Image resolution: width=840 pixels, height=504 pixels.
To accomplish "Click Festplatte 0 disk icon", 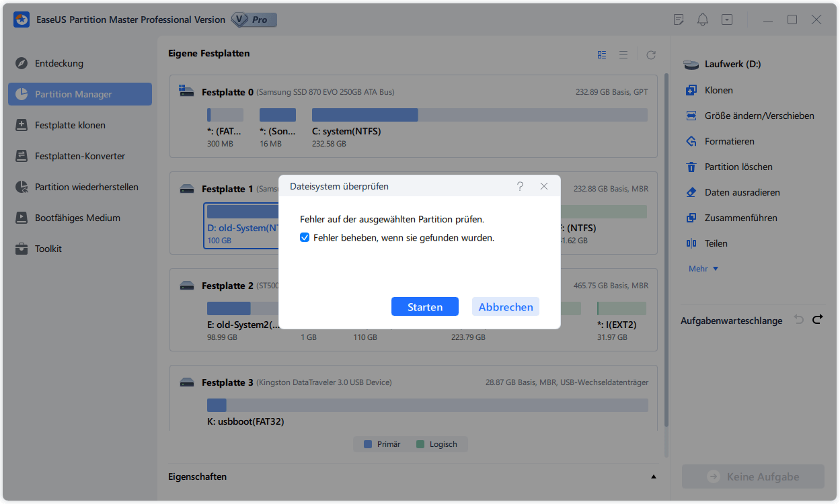I will click(187, 91).
